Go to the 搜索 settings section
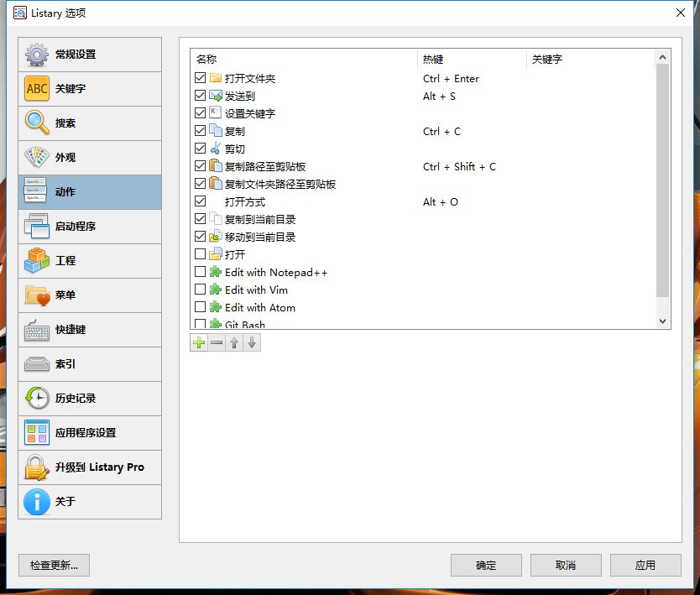This screenshot has width=700, height=595. [90, 123]
